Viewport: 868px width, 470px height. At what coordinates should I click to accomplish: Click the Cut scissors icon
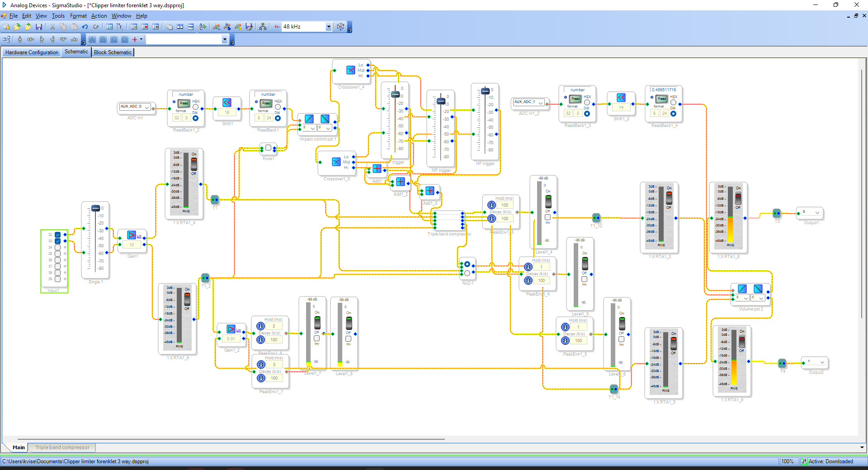point(52,27)
